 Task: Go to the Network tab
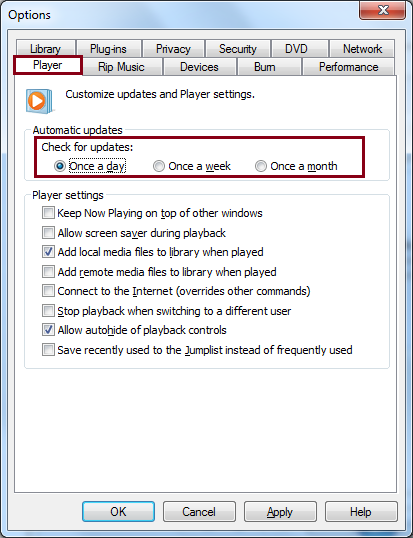[x=362, y=49]
